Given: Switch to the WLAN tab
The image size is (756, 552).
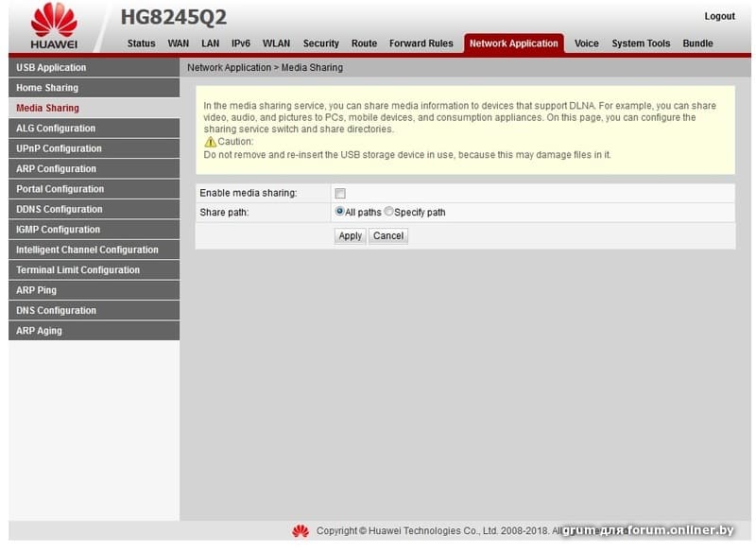Looking at the screenshot, I should click(276, 43).
